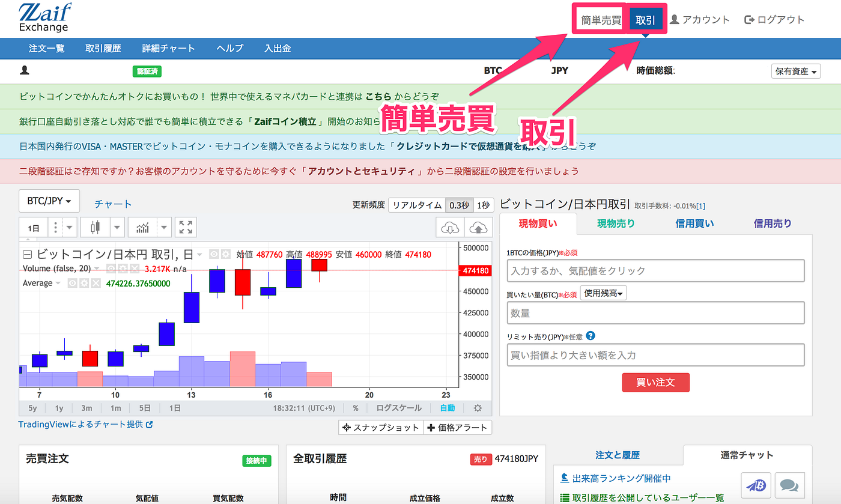Click the help icon beside リミット売り
Screen dimensions: 841x504
(591, 336)
